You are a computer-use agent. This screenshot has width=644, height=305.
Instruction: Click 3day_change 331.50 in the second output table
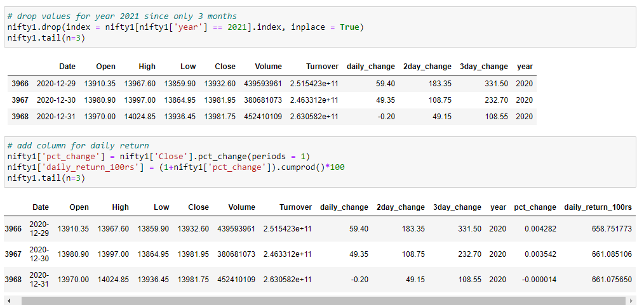[x=469, y=229]
